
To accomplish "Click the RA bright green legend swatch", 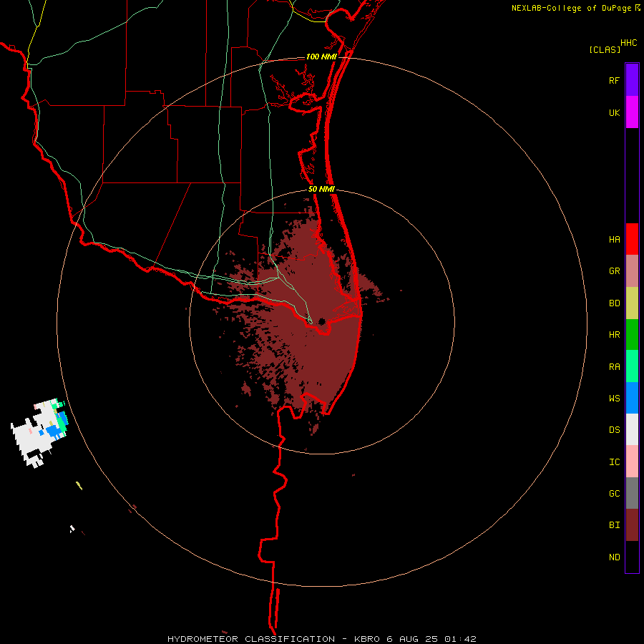I will pos(632,366).
